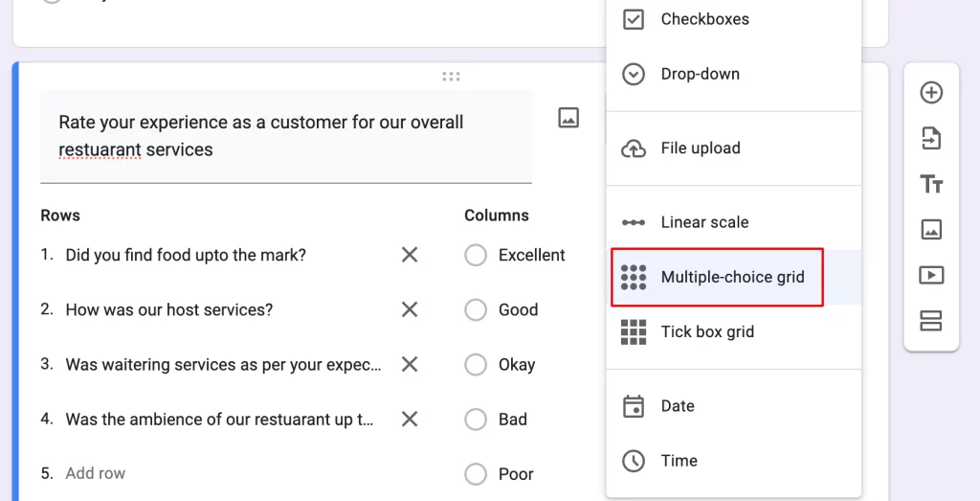Remove the waitering services row

(x=410, y=364)
